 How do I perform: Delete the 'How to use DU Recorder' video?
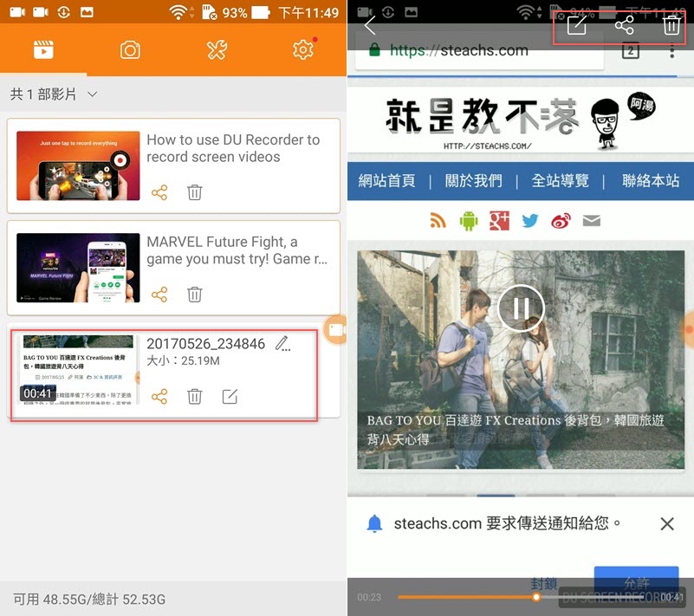pyautogui.click(x=195, y=192)
